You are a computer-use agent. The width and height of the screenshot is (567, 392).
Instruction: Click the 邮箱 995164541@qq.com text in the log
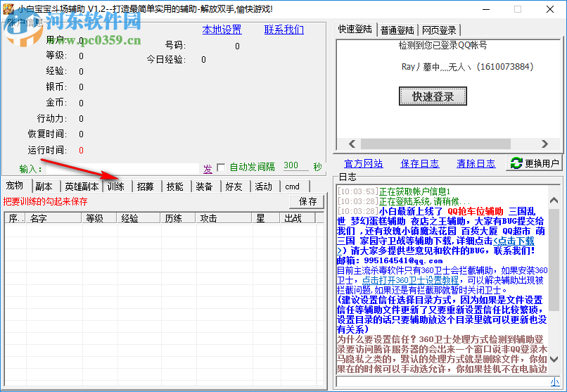click(x=390, y=260)
